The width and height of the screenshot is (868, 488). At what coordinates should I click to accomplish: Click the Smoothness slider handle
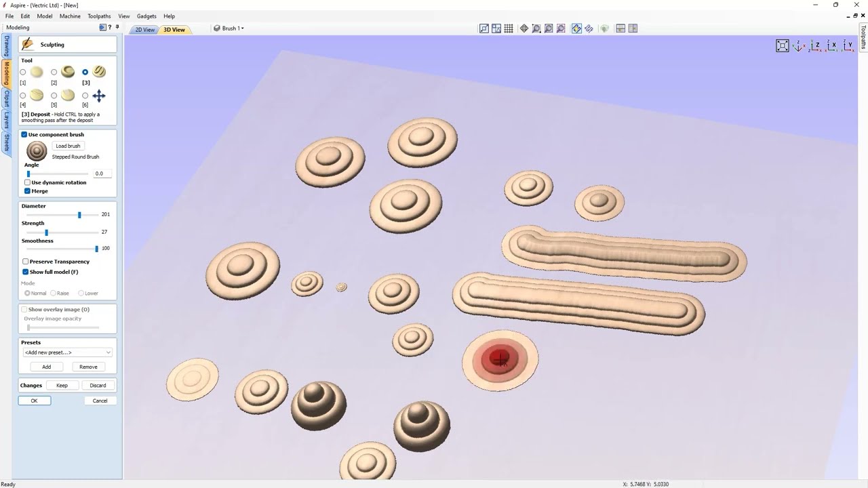click(96, 249)
